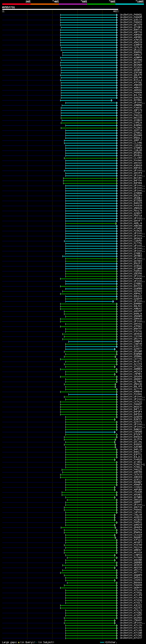Select the UniRef100_Q29371 entry
Screen dimensions: 146x644
coord(131,422)
